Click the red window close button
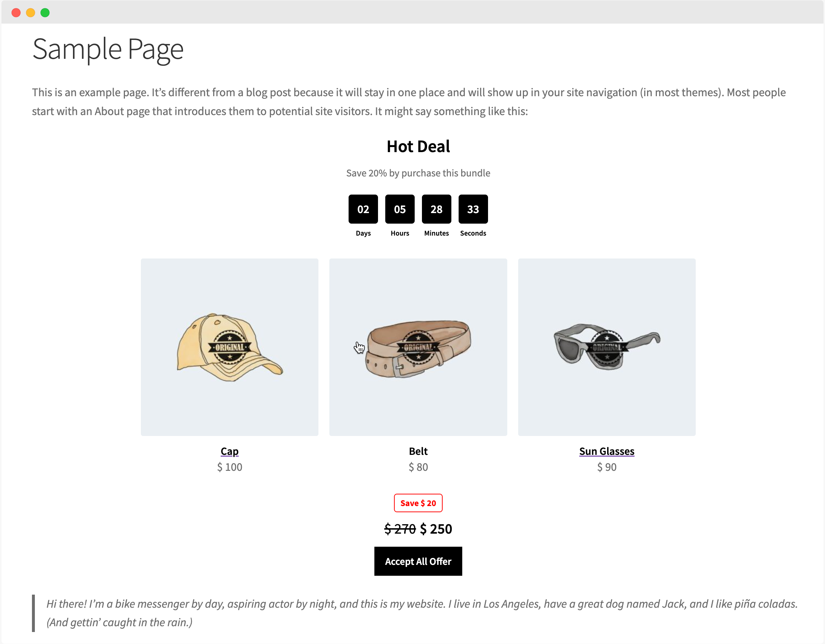 pos(16,13)
